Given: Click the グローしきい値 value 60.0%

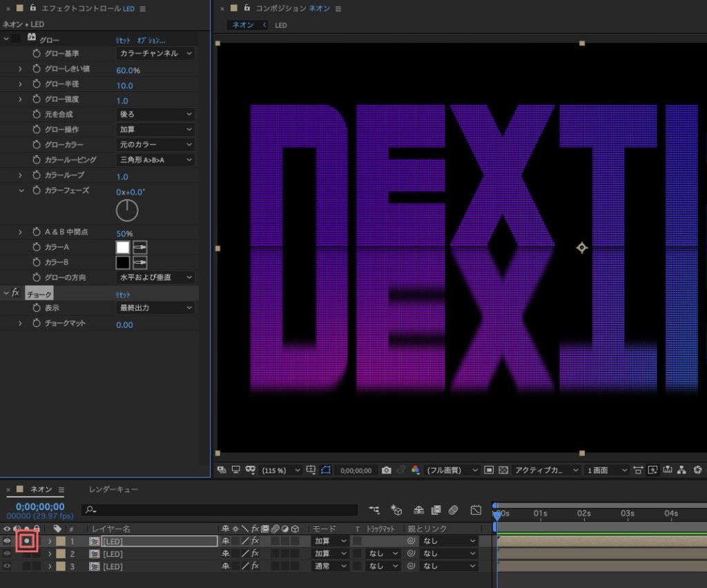Looking at the screenshot, I should point(128,70).
